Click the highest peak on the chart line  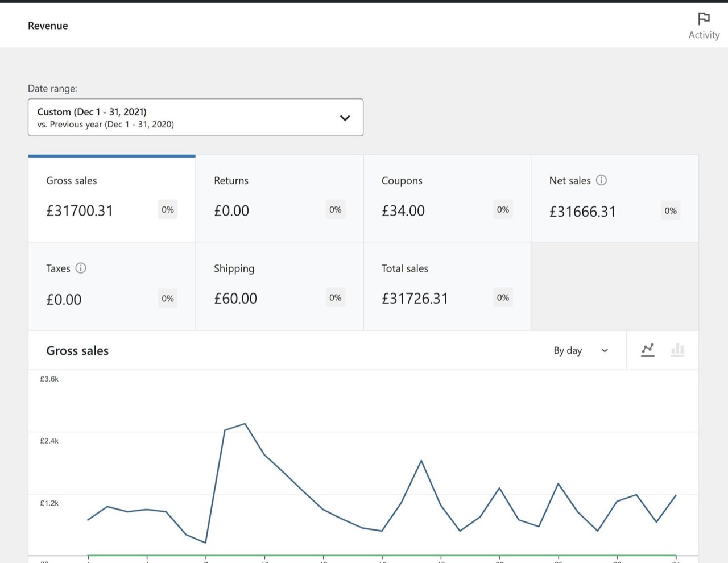[x=245, y=424]
